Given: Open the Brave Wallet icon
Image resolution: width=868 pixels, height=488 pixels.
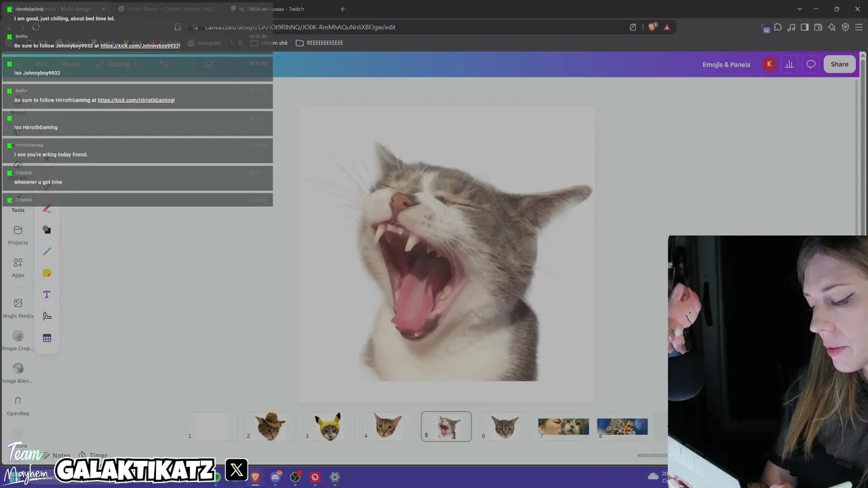Looking at the screenshot, I should 818,27.
